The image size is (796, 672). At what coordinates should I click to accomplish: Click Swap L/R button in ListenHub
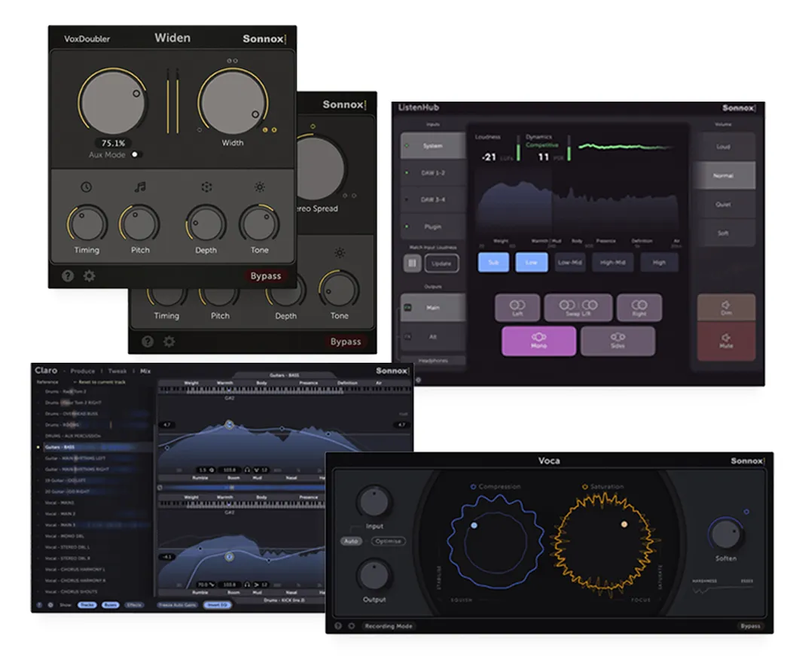point(578,307)
